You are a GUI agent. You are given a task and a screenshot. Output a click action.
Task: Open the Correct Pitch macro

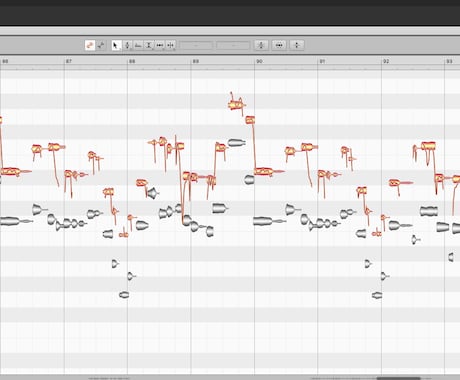click(261, 45)
